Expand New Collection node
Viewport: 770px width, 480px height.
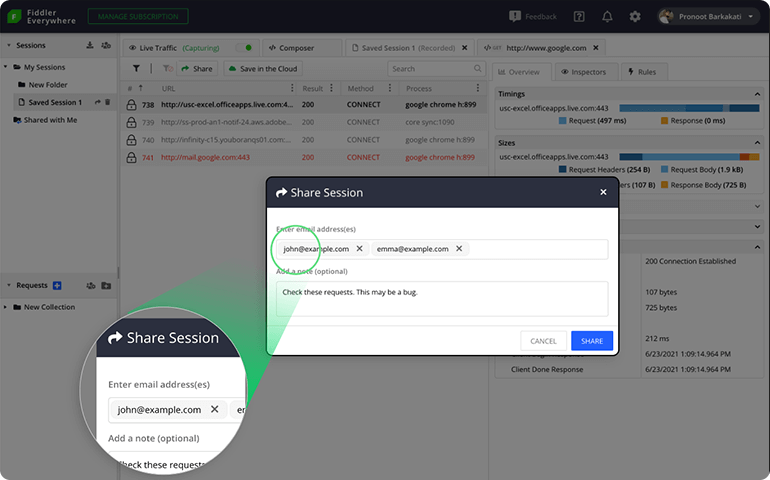(5, 307)
